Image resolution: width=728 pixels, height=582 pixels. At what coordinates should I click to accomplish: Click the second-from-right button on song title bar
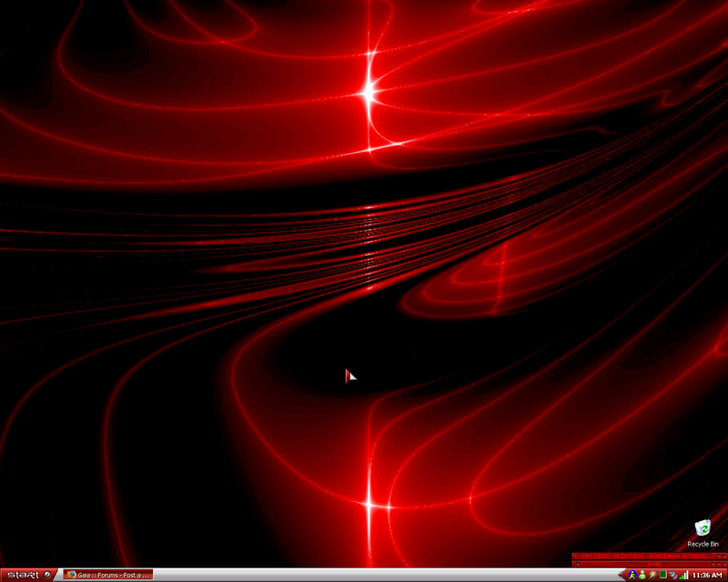pyautogui.click(x=718, y=556)
